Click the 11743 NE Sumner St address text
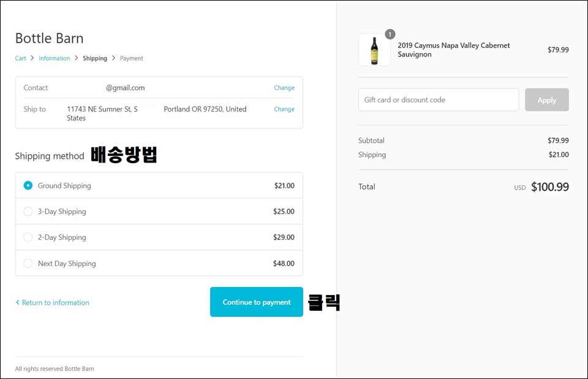This screenshot has height=379, width=588. click(102, 109)
